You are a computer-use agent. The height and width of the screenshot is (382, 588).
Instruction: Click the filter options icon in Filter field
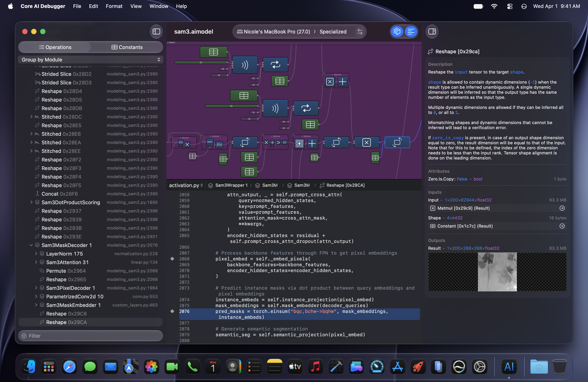coord(24,336)
